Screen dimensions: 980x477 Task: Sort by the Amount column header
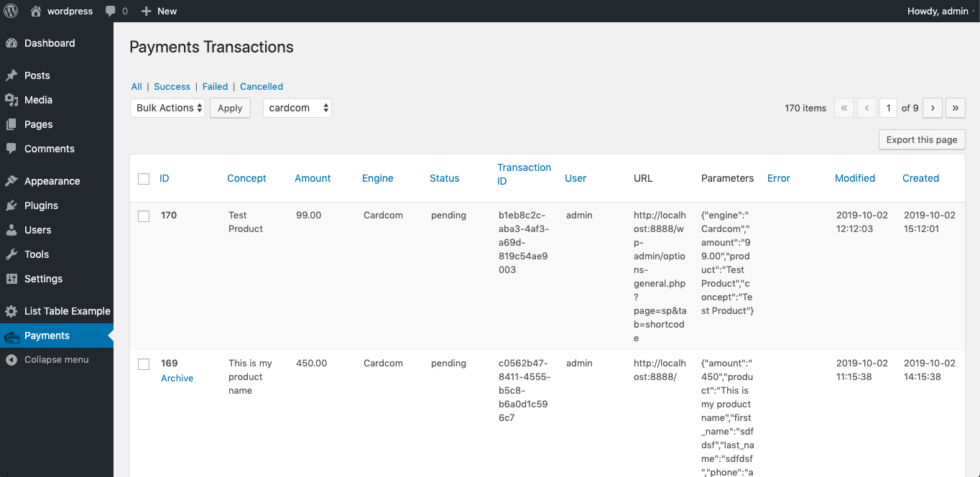(x=313, y=178)
